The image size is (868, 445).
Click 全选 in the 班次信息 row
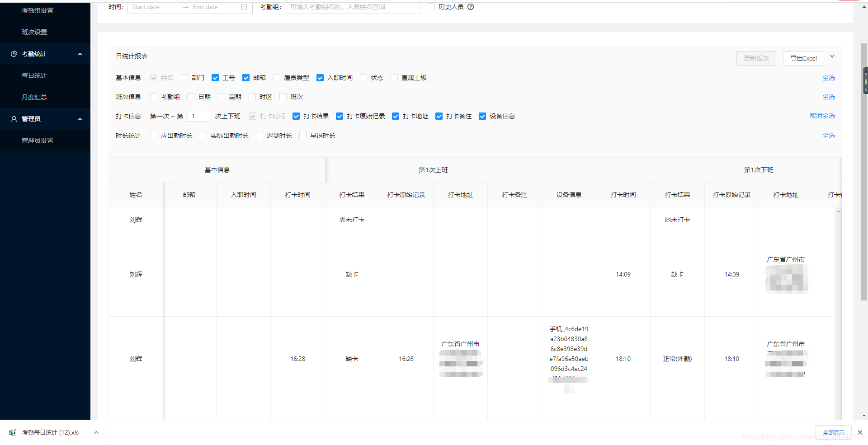pos(829,97)
